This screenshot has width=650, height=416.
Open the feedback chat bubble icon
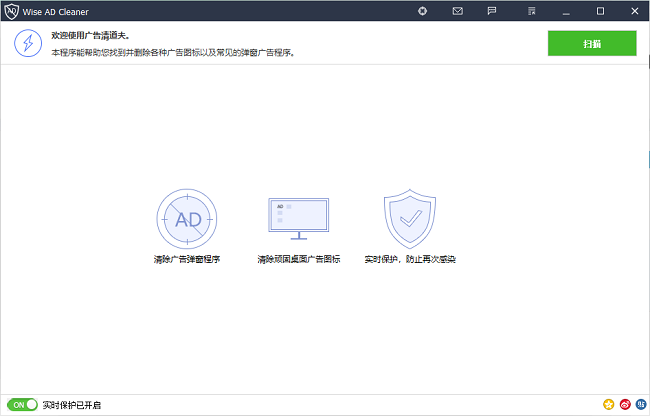click(491, 11)
